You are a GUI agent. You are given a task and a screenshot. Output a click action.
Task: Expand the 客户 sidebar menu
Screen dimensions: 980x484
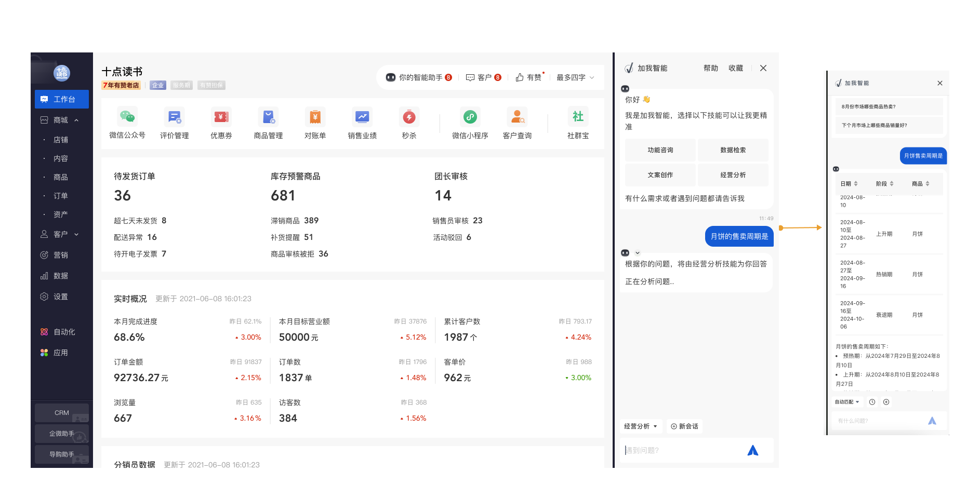pyautogui.click(x=76, y=234)
